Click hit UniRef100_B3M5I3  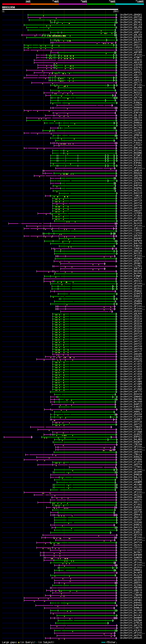[131, 533]
